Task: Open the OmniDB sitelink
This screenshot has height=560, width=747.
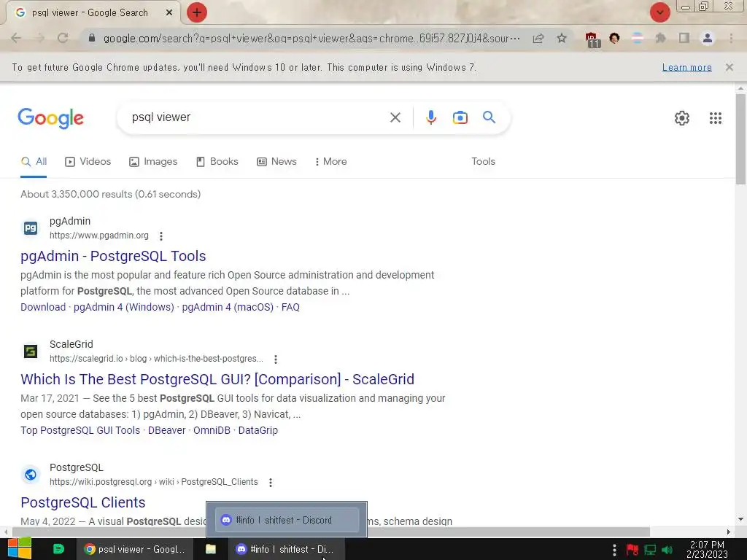Action: click(x=212, y=430)
